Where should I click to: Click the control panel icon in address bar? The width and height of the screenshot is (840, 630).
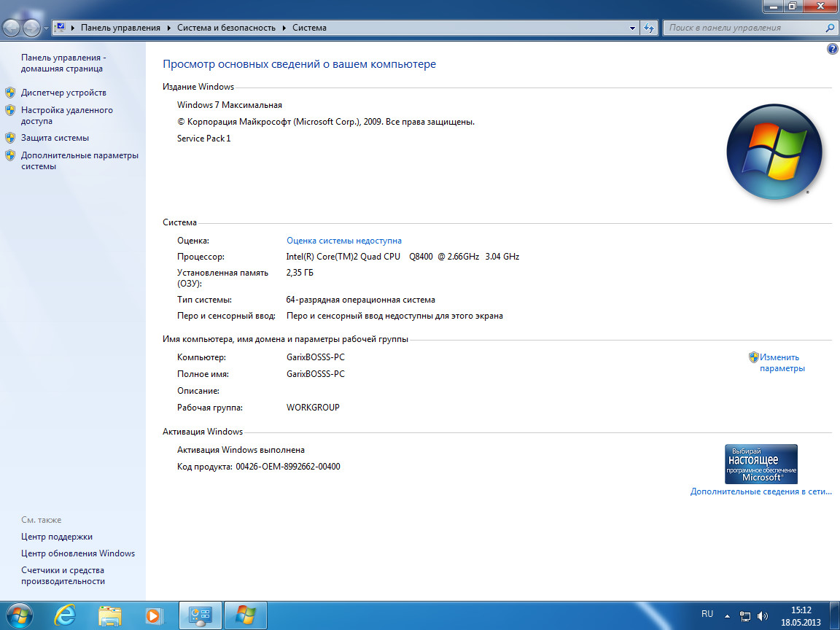coord(60,27)
